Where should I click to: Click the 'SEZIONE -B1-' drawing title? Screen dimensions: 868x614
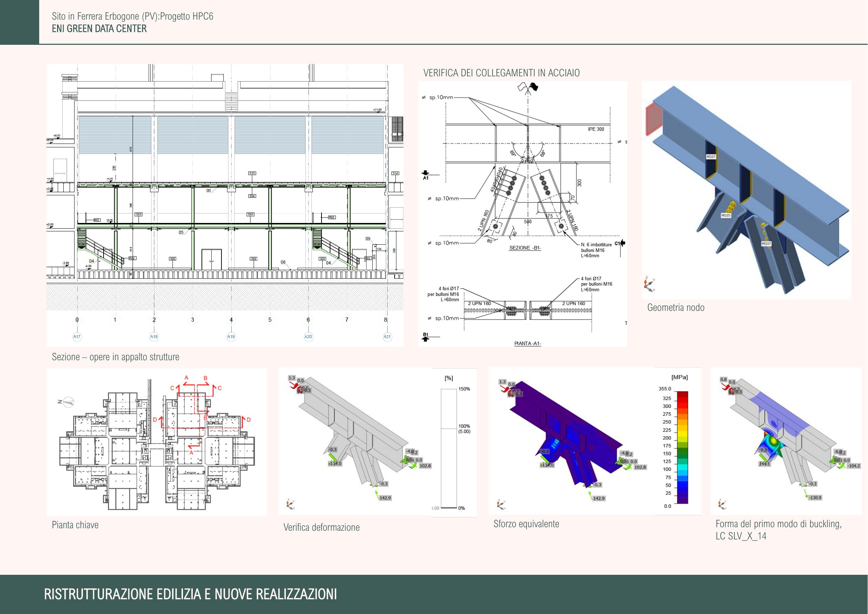click(x=525, y=248)
